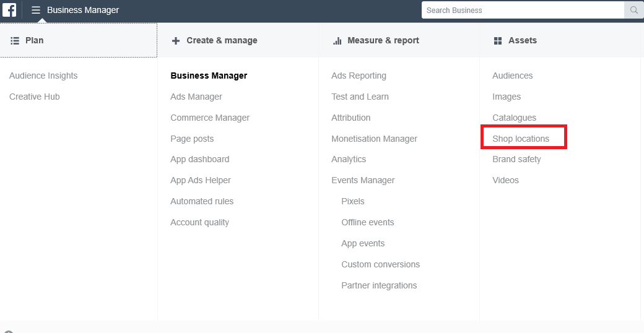Select the Measure & report header

[399, 40]
